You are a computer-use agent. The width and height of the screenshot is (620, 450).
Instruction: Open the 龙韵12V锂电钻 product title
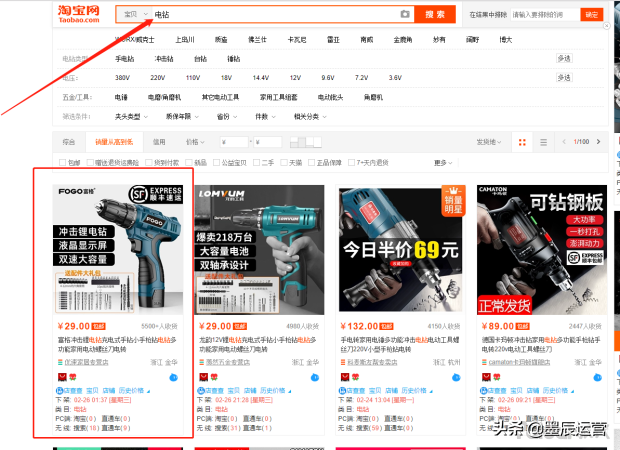tap(257, 344)
